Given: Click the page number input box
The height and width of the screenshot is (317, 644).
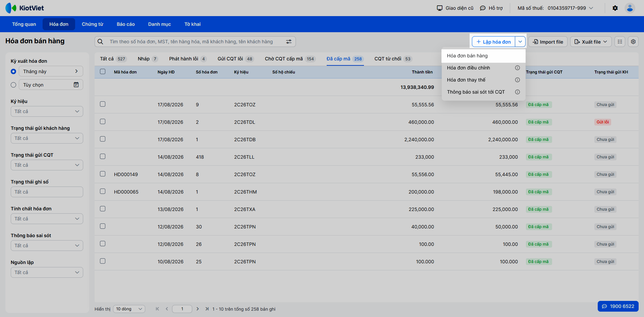Looking at the screenshot, I should click(182, 309).
